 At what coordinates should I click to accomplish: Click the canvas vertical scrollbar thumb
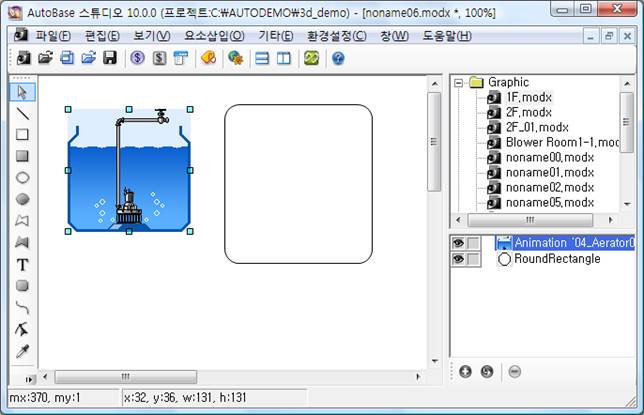434,142
